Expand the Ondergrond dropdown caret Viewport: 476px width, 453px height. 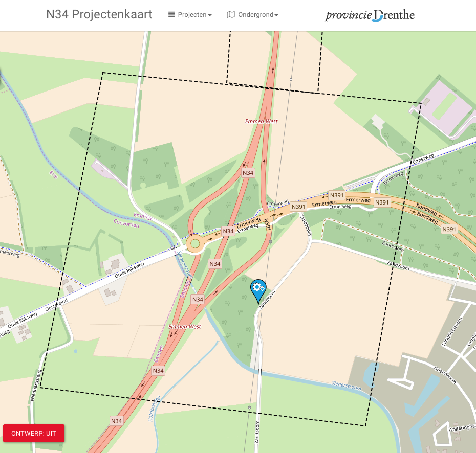coord(276,15)
